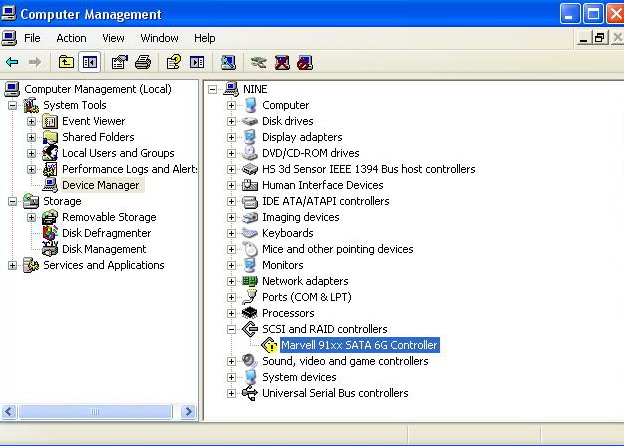Image resolution: width=624 pixels, height=446 pixels.
Task: Click the Update Driver toolbar icon
Action: [259, 62]
